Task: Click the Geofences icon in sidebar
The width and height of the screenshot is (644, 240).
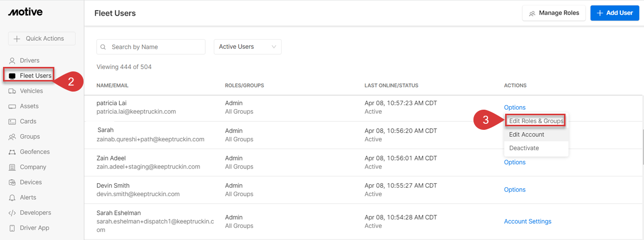Action: [13, 152]
